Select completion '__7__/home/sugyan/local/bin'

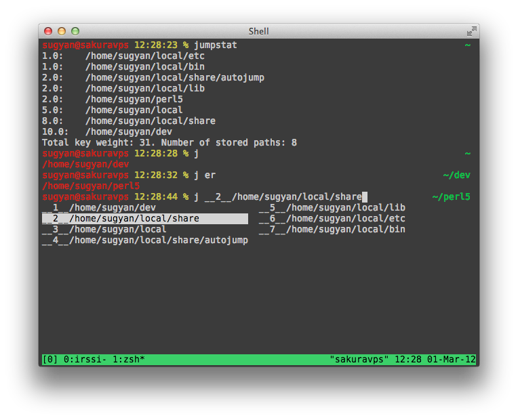(332, 230)
